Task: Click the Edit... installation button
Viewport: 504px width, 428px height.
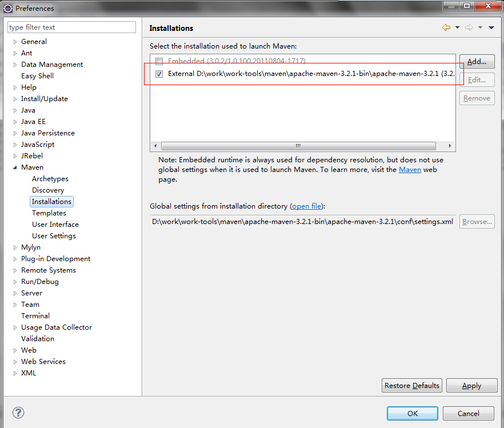Action: pos(477,79)
